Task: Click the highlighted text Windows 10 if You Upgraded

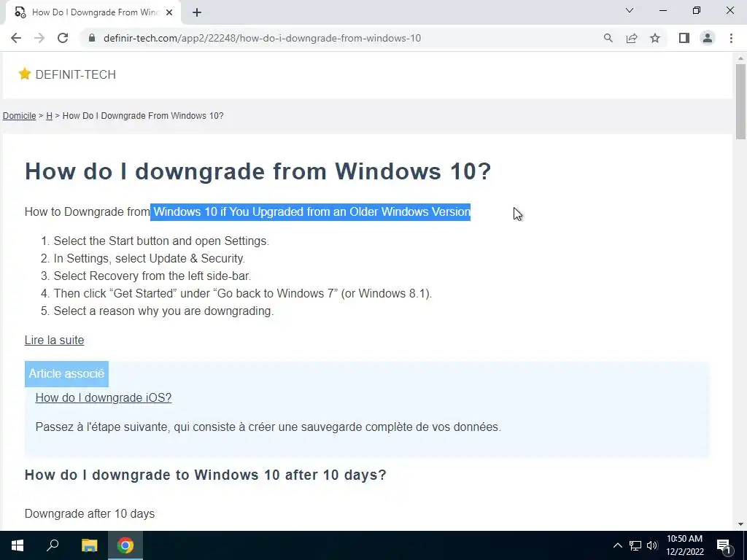Action: point(311,212)
